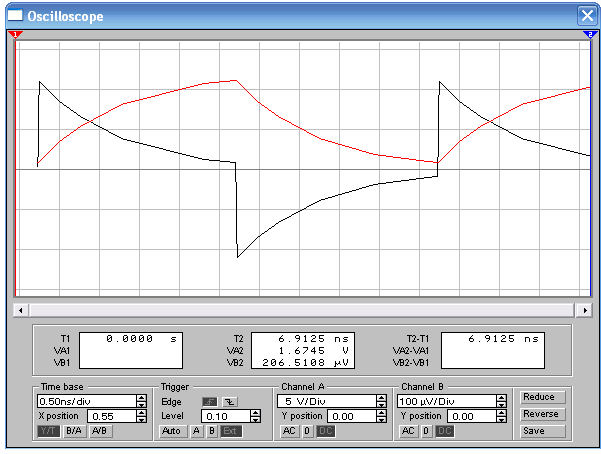The height and width of the screenshot is (454, 601).
Task: Click the VA2 value 1.6745 V
Action: [314, 350]
